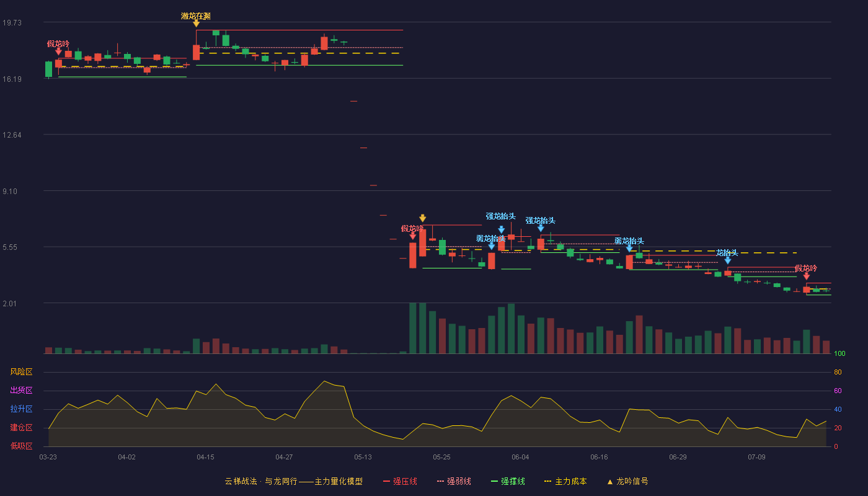Click the magenta 60 indicator scale value

838,391
